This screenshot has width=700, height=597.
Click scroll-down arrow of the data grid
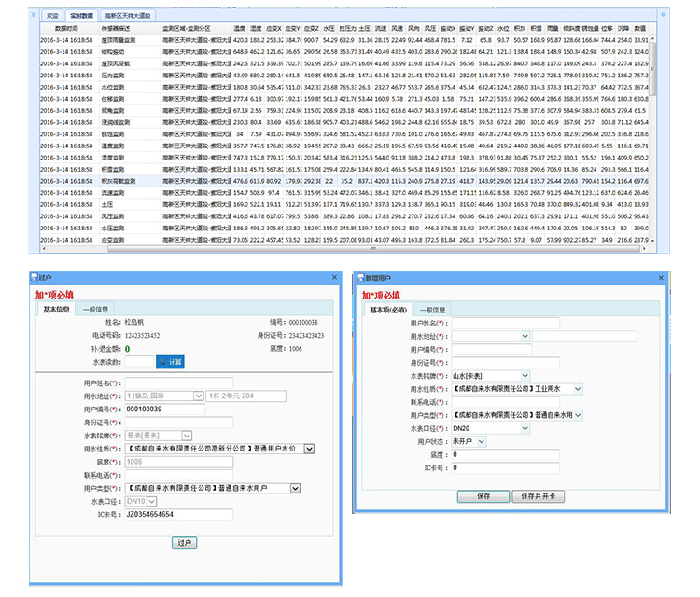(x=652, y=241)
